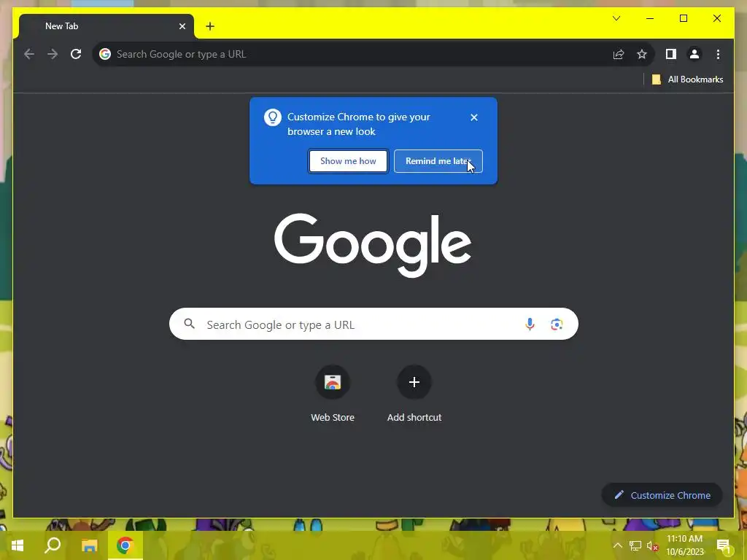Click the Google icon in the address bar

[105, 54]
